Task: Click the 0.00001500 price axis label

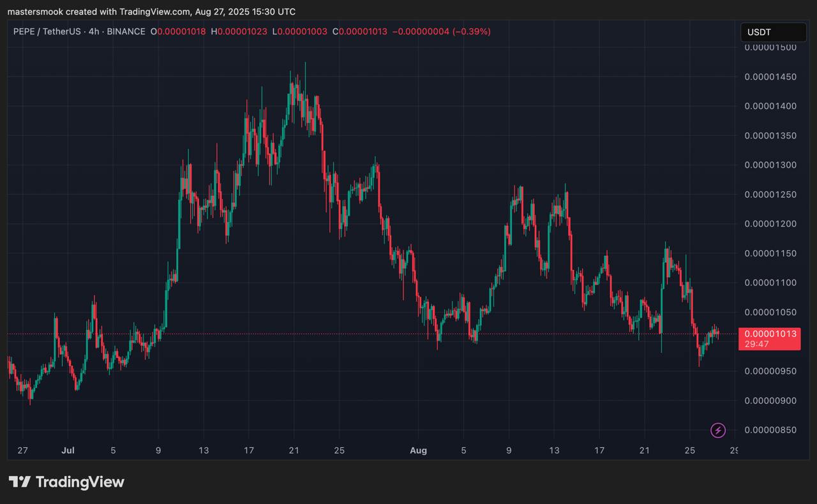Action: tap(769, 47)
